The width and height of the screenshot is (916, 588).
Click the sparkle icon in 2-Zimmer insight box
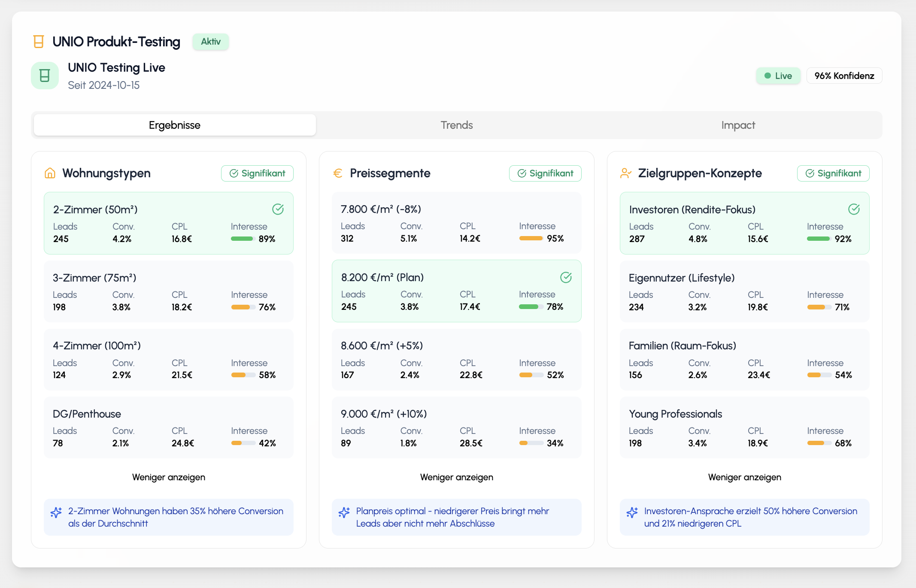[56, 512]
